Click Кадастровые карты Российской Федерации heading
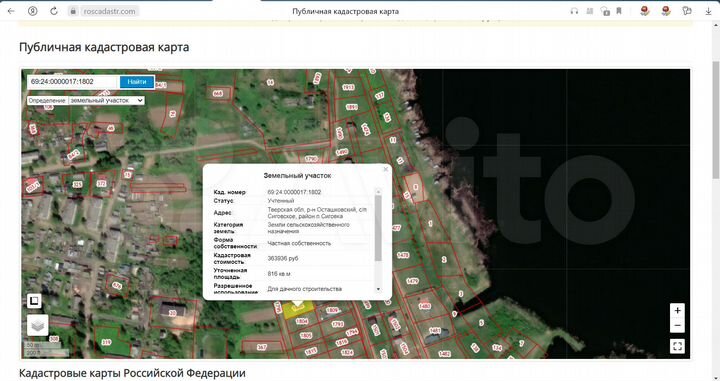Screen dimensions: 720x381 point(132,373)
